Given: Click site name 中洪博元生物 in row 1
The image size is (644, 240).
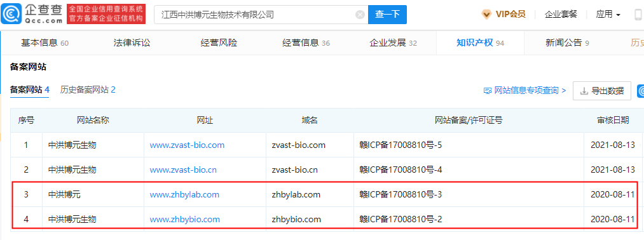Looking at the screenshot, I should (x=72, y=145).
